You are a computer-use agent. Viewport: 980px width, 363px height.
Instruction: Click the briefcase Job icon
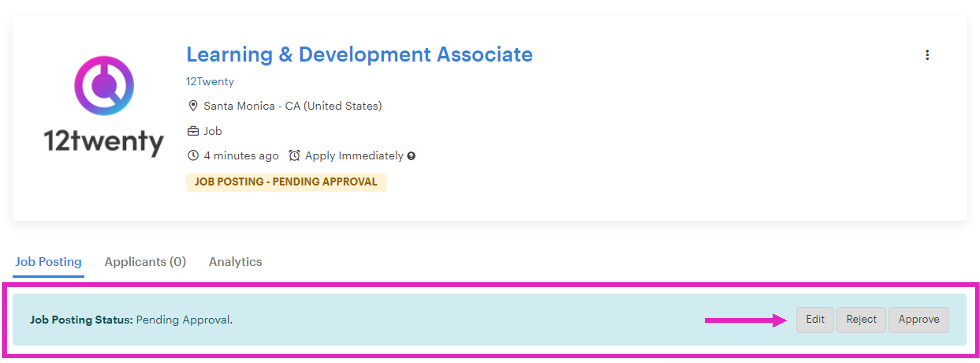(193, 131)
